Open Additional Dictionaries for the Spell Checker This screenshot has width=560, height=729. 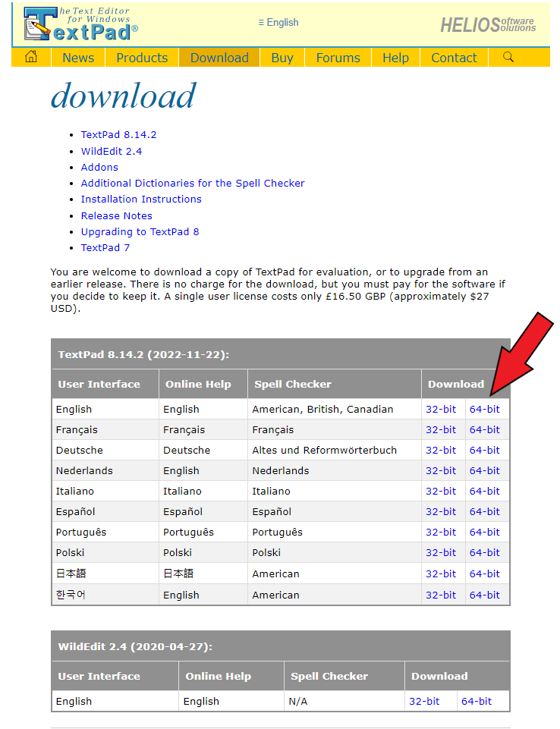tap(193, 183)
